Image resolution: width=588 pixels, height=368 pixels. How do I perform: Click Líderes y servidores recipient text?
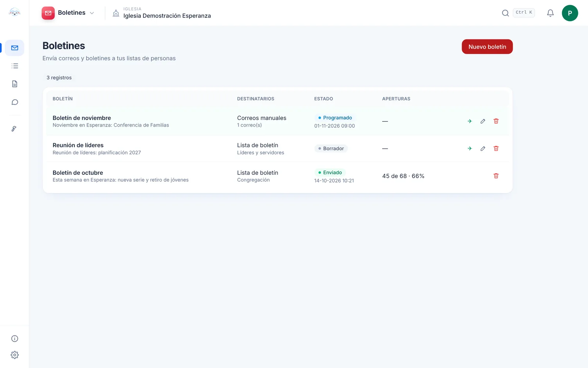tap(261, 153)
